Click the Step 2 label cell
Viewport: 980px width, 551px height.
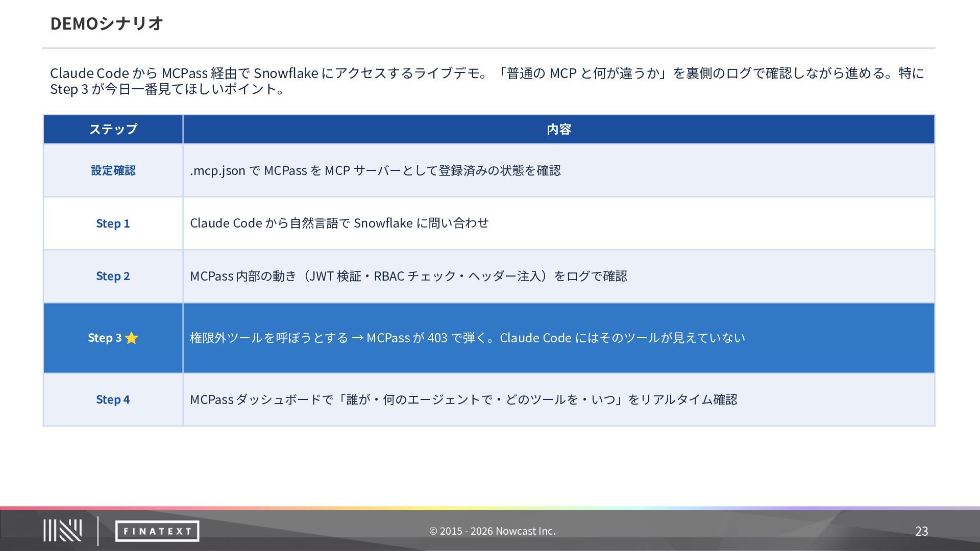pos(113,276)
